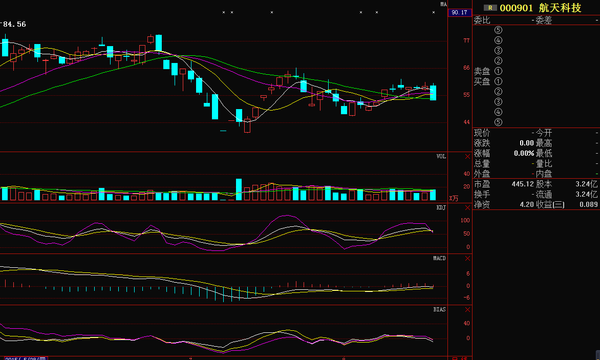
Task: Click the highlighted date tab at the chart's bottom-left
Action: pos(25,358)
